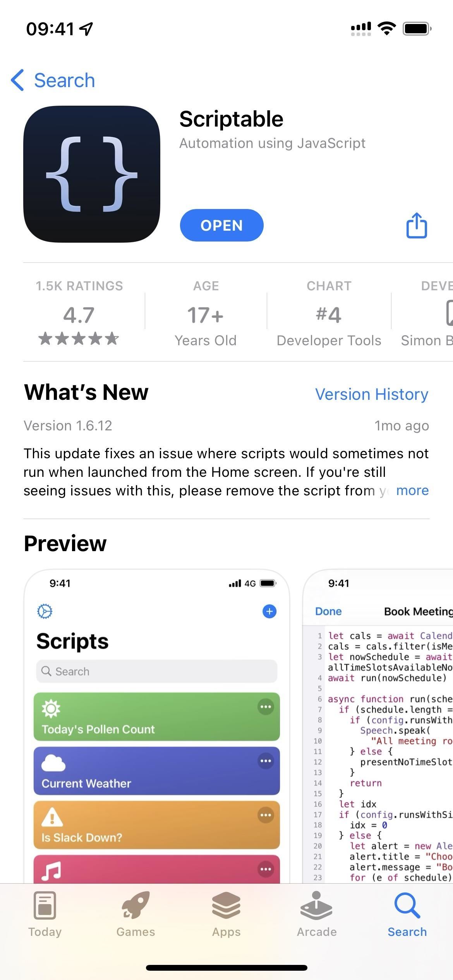
Task: Tap the Scripts title in first preview
Action: [x=72, y=641]
